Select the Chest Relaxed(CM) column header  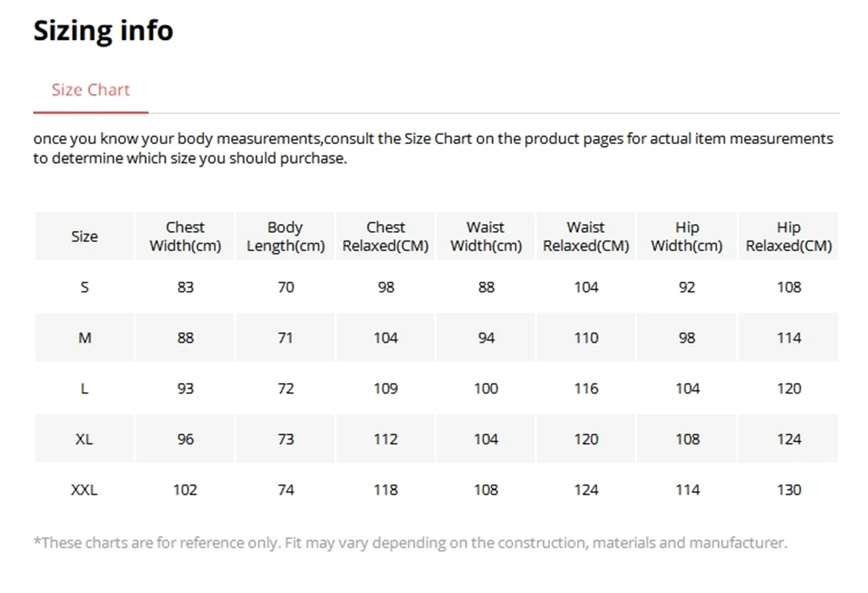[385, 236]
